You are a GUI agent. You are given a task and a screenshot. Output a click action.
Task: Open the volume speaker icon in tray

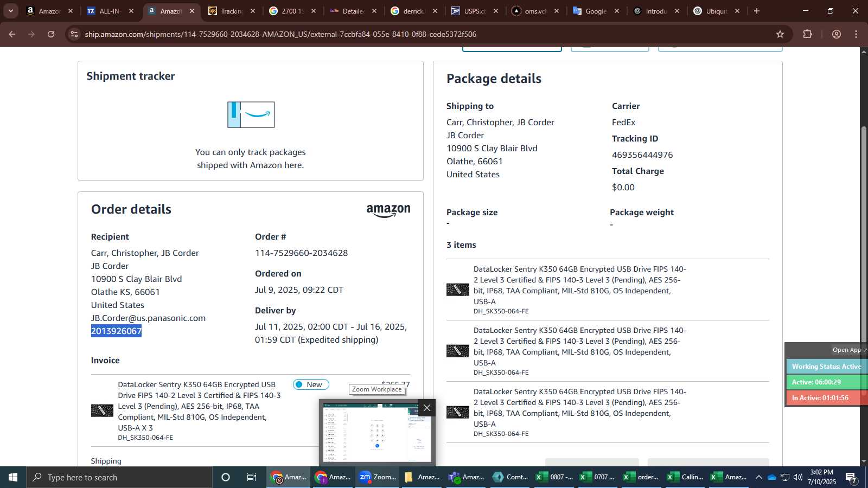click(x=798, y=477)
